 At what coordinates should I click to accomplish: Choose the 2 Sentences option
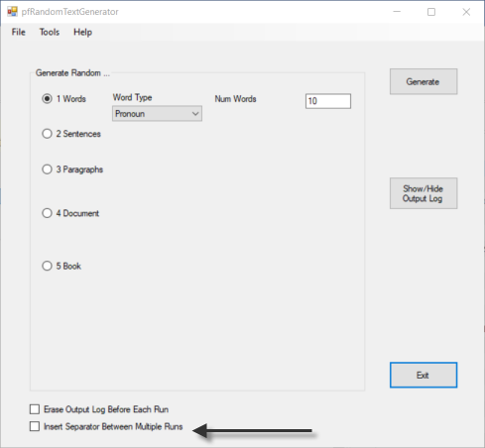[x=47, y=134]
